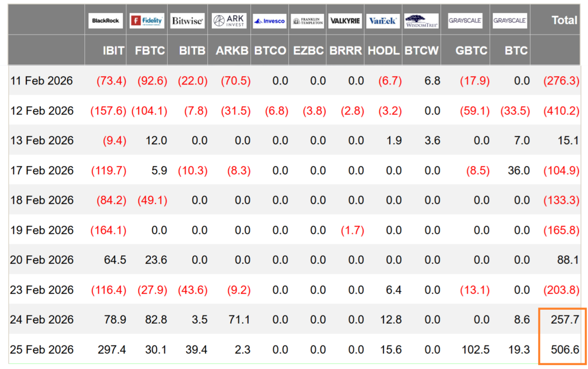This screenshot has height=369, width=588.
Task: Select the Total column header
Action: [x=564, y=20]
